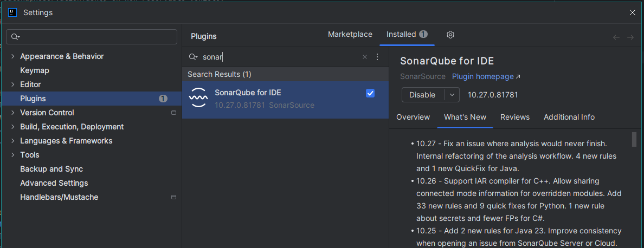Clear the plugin search text
The image size is (644, 248).
(x=365, y=57)
